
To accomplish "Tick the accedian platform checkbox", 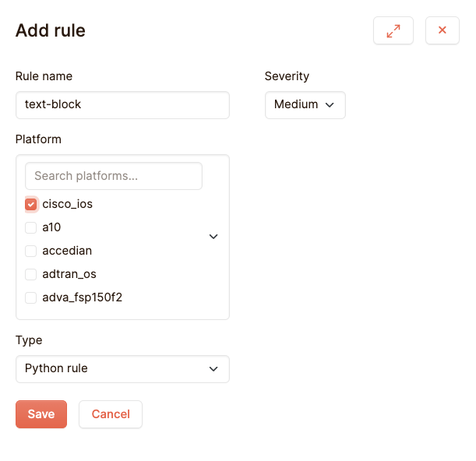I will [x=31, y=251].
